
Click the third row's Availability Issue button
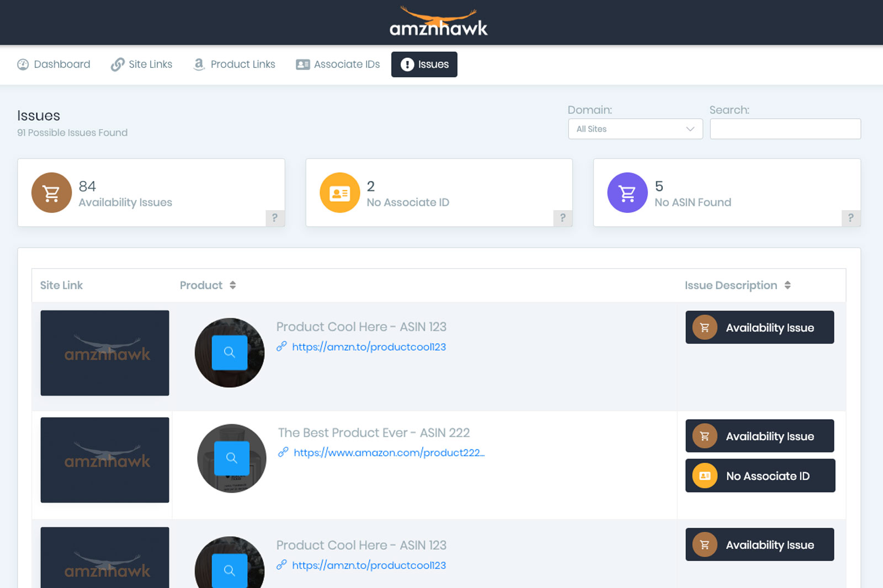tap(760, 544)
